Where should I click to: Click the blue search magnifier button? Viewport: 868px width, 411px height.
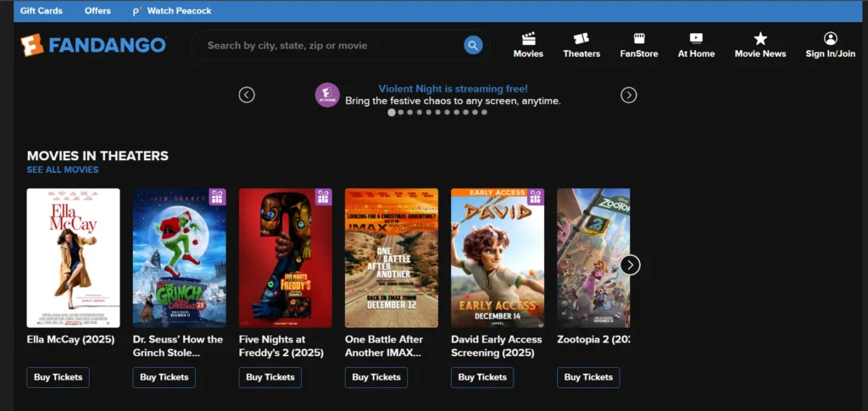pyautogui.click(x=473, y=45)
